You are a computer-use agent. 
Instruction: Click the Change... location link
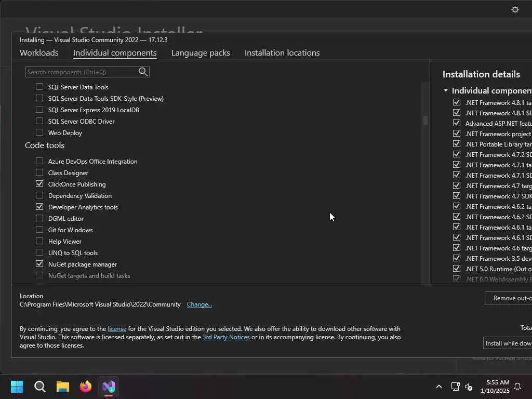pos(199,304)
